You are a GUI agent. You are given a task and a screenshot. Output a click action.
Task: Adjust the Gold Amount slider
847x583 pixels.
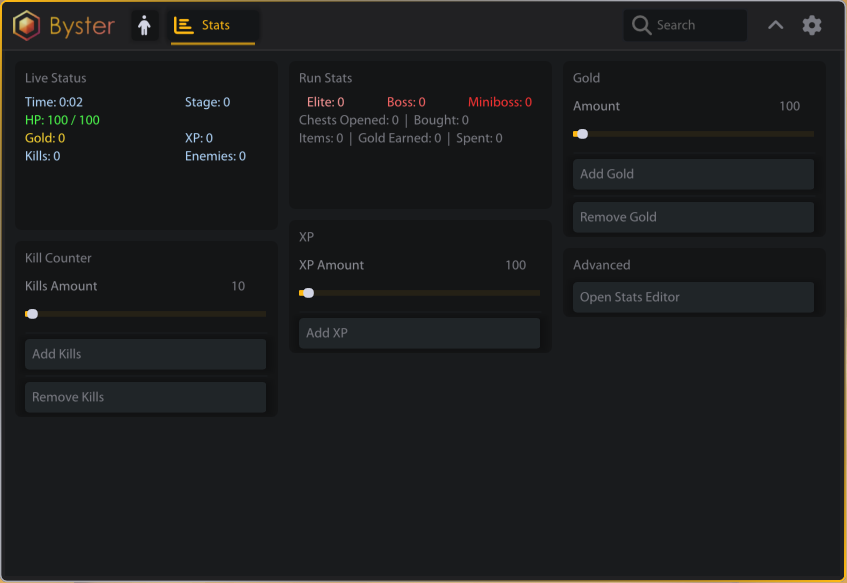693,134
